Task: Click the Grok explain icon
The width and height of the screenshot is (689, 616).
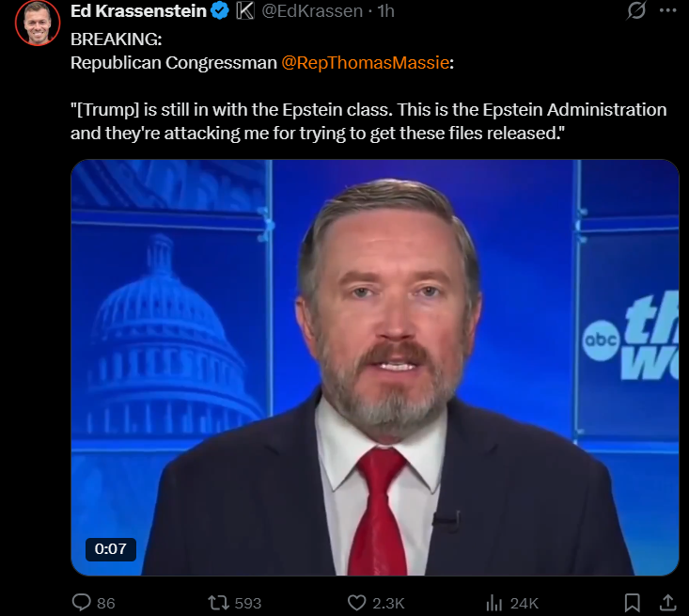Action: pyautogui.click(x=635, y=10)
